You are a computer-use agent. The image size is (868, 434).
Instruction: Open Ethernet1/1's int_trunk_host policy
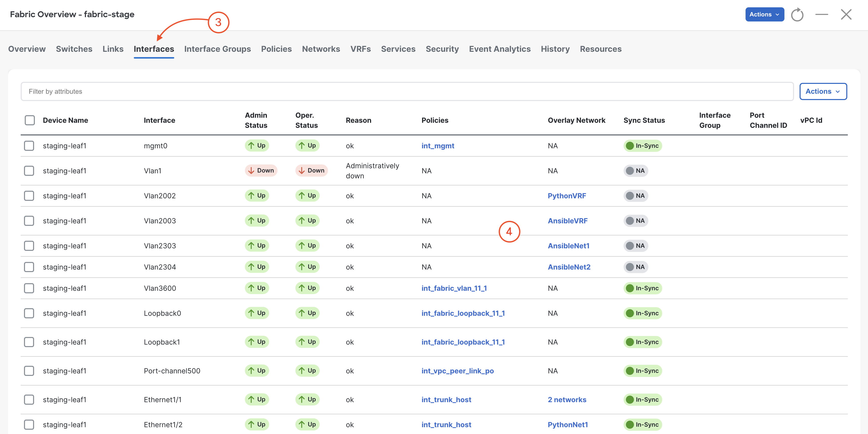click(446, 400)
